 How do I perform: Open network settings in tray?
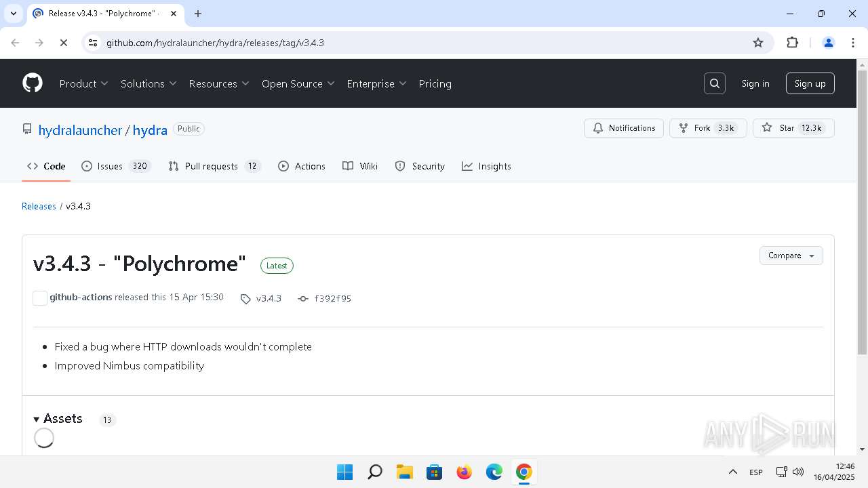[x=781, y=472]
